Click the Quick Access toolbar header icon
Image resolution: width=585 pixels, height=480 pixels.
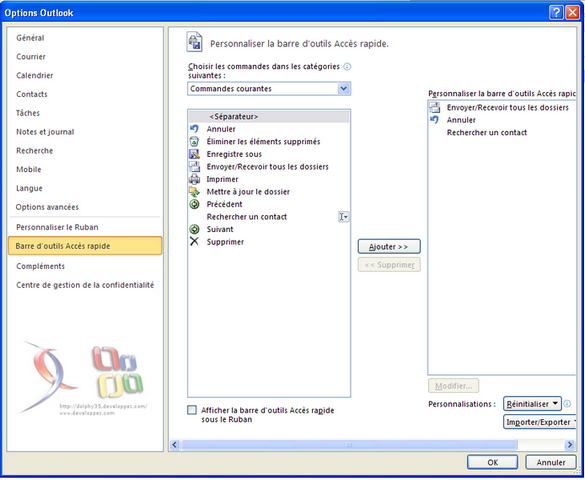[194, 42]
